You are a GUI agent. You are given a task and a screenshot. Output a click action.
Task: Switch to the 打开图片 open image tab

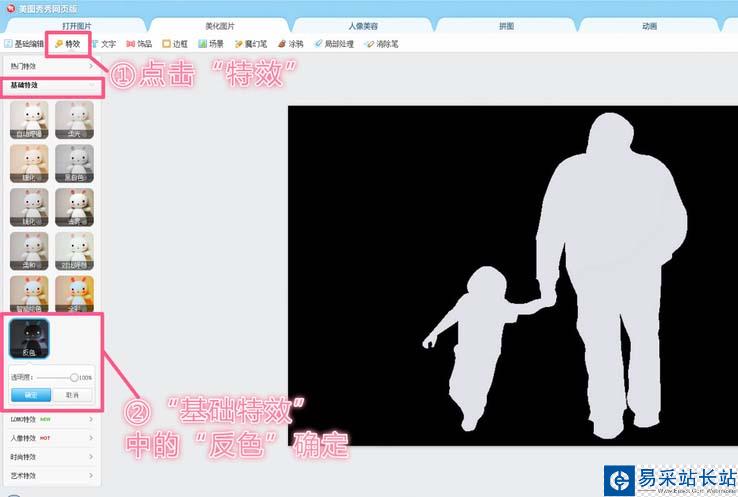coord(77,26)
